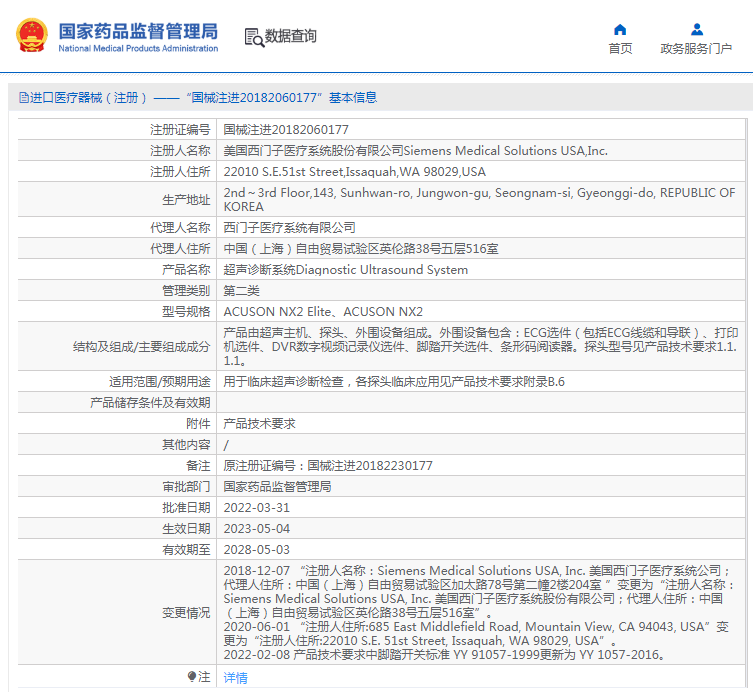The image size is (753, 692).
Task: Click the 注册人名称 row label
Action: coord(180,151)
